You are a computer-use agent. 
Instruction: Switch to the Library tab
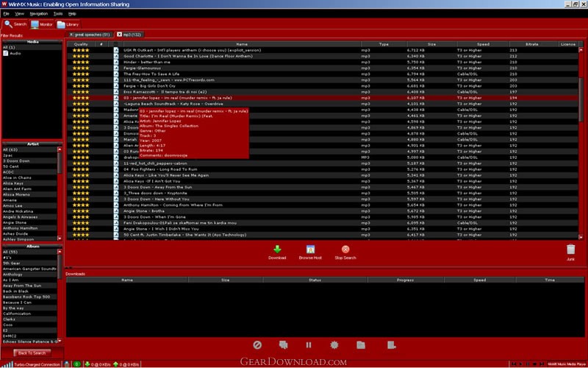pyautogui.click(x=68, y=24)
